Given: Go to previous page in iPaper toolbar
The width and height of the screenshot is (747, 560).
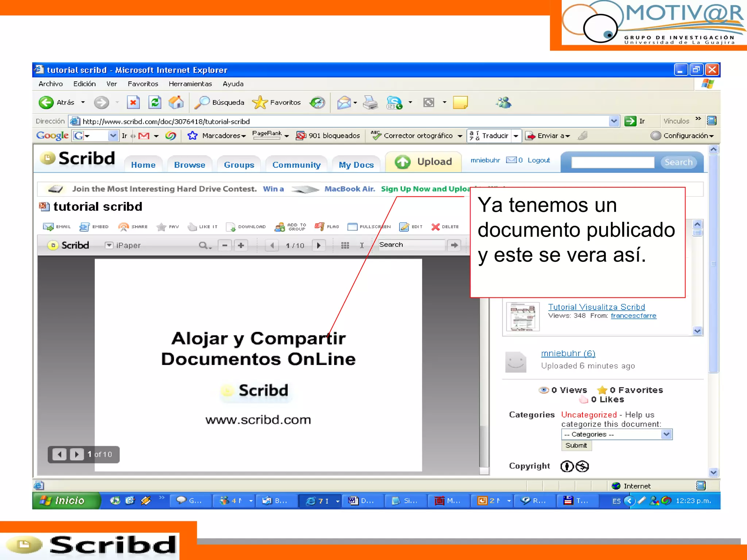Looking at the screenshot, I should (x=272, y=245).
